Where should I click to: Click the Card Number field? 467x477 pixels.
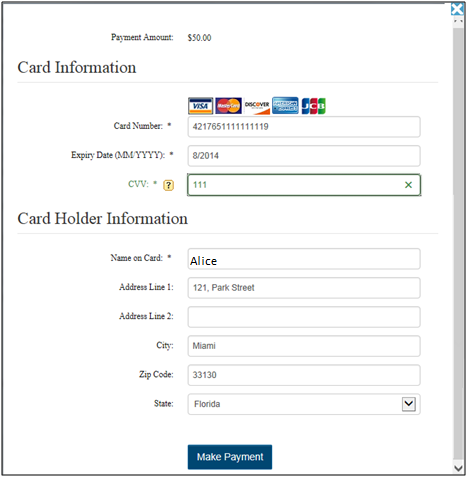[304, 127]
